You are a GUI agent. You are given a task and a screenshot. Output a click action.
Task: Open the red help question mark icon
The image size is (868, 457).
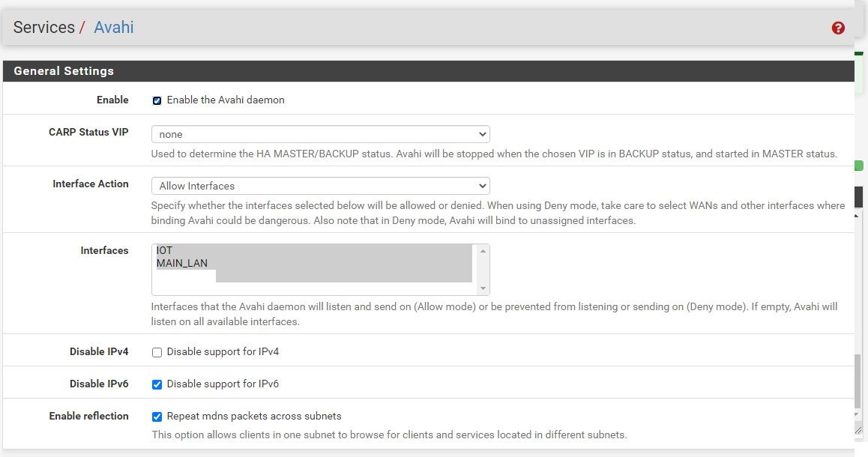[x=838, y=28]
